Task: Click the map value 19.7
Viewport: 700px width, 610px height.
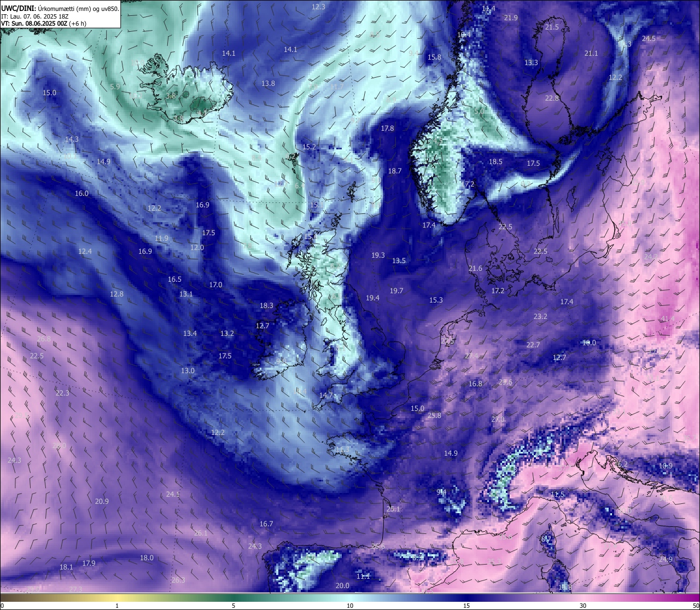Action: pos(396,291)
